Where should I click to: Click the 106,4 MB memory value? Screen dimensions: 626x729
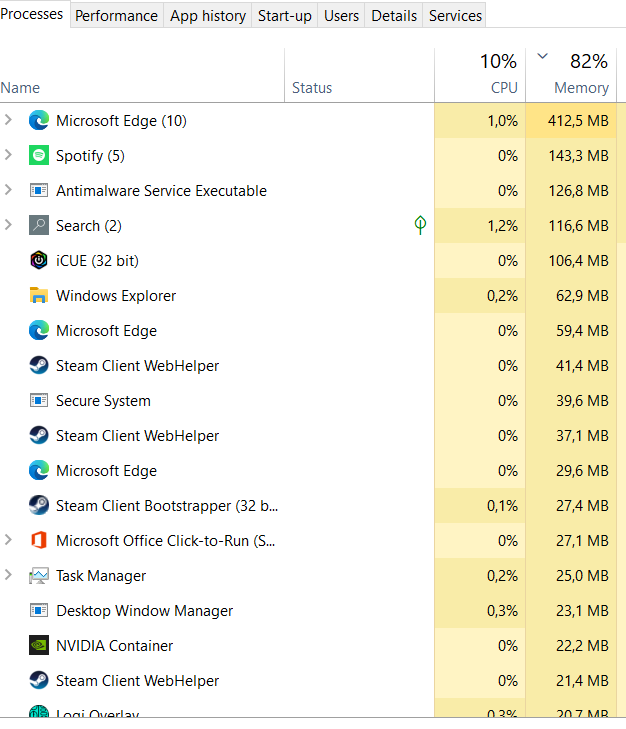578,261
